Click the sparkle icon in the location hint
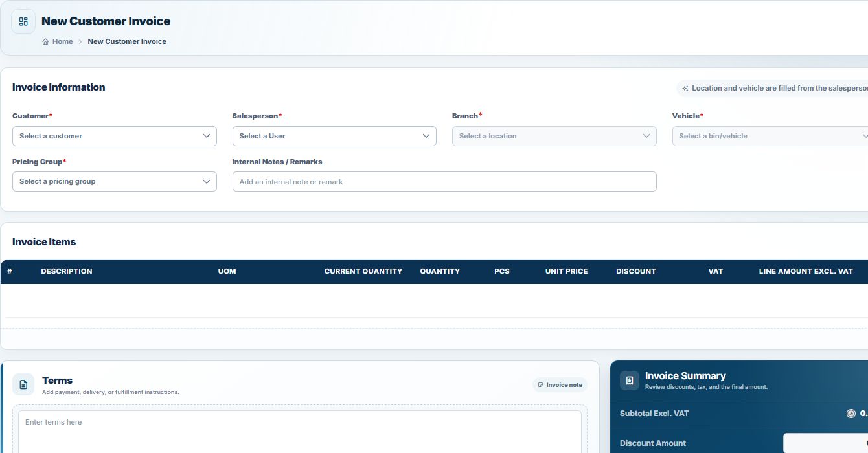The width and height of the screenshot is (868, 453). (685, 88)
